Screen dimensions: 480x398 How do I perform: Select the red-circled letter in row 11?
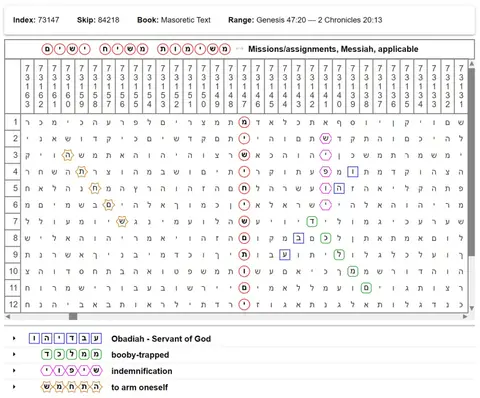244,288
